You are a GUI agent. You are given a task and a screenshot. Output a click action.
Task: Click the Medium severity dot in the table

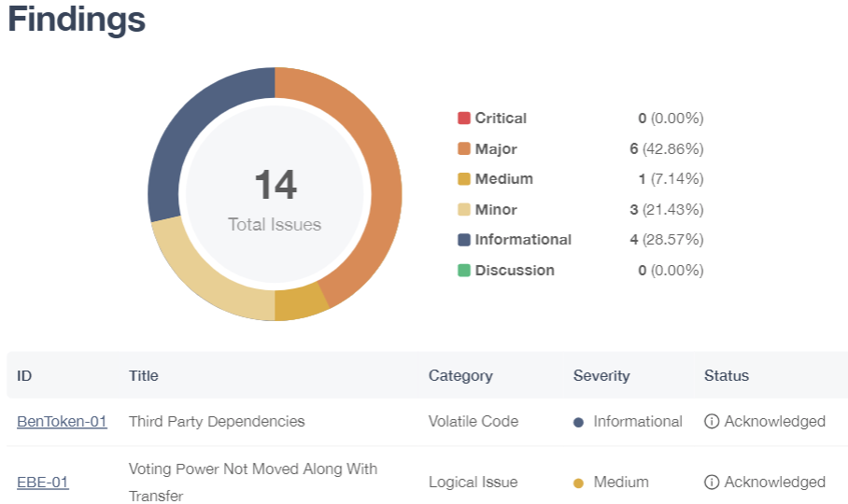coord(578,483)
